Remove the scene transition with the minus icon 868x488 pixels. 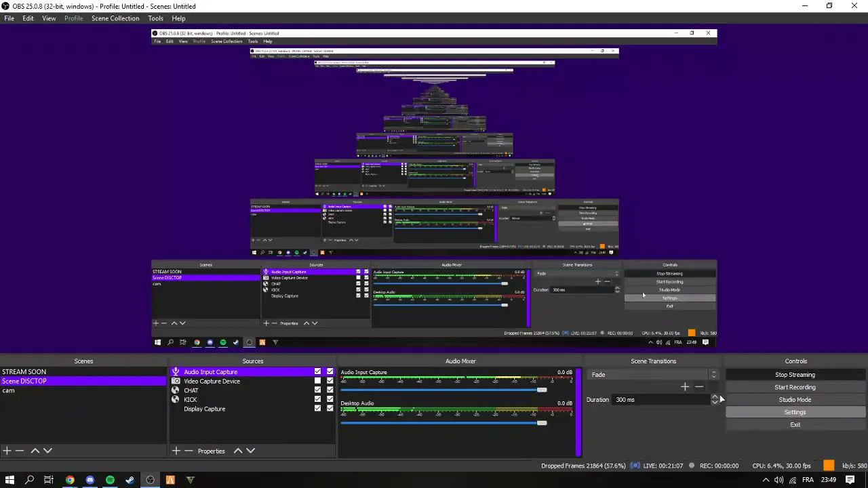pyautogui.click(x=699, y=387)
